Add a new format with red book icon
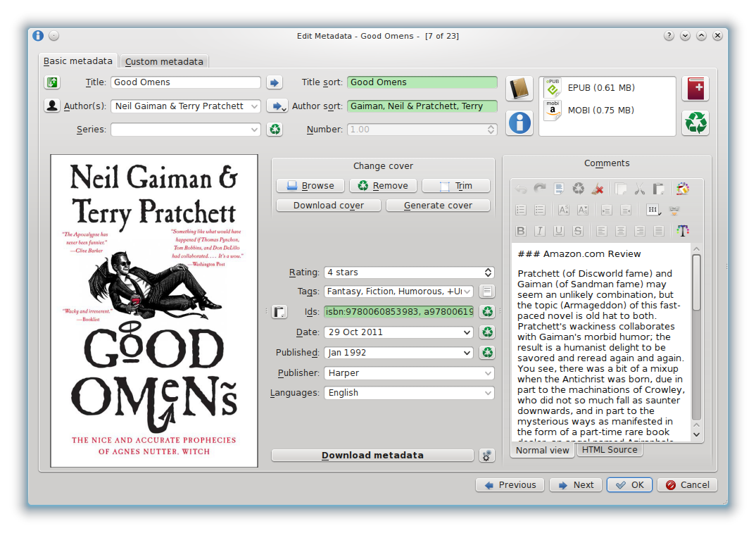This screenshot has height=533, width=756. (x=695, y=89)
